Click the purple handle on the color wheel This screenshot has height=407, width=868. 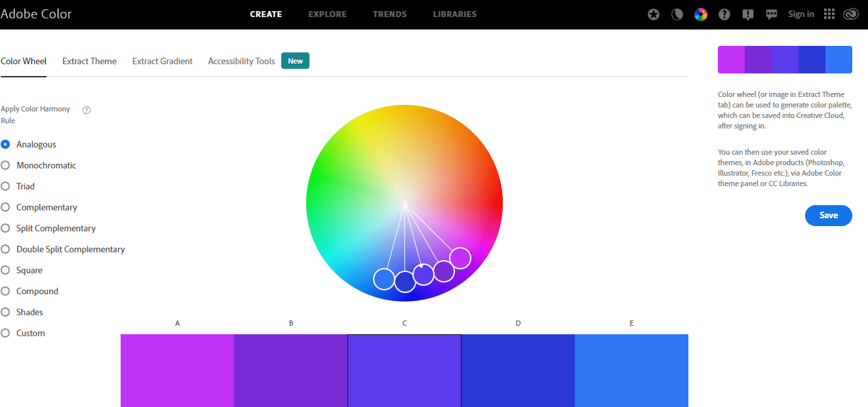pos(444,271)
